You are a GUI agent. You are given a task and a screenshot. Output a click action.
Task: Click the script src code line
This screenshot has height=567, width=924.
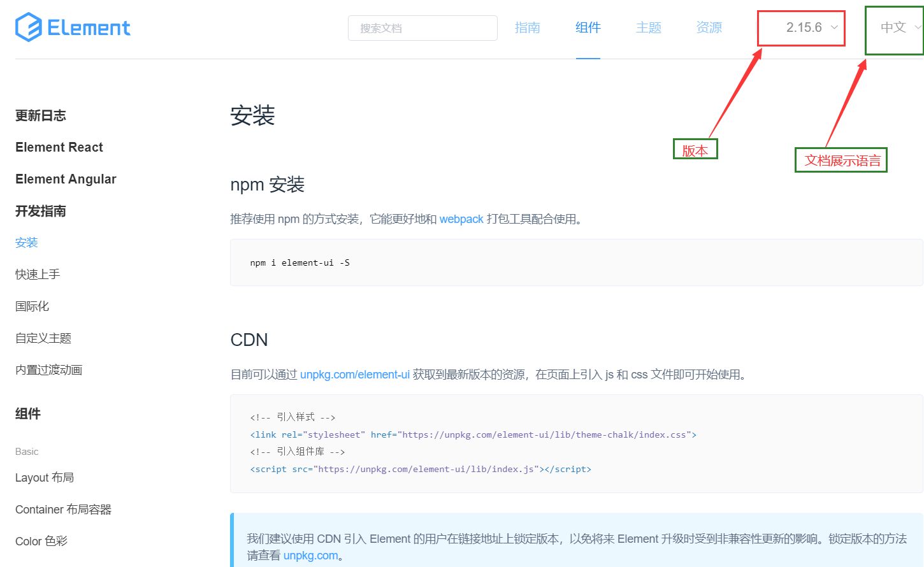(x=421, y=469)
